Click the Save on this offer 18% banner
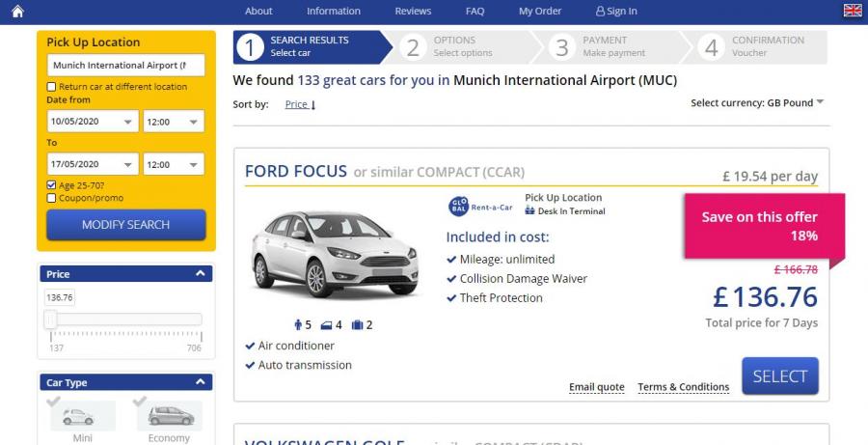This screenshot has height=445, width=868. 764,226
